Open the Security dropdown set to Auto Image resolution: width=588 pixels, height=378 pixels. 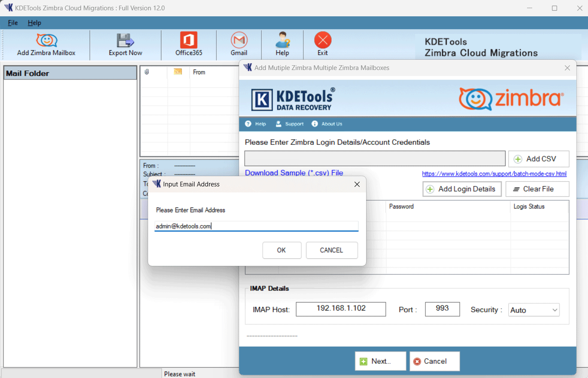tap(534, 310)
